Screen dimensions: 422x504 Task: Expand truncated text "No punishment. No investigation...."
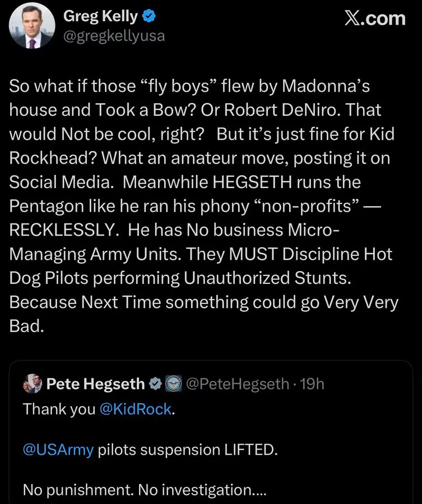(145, 490)
